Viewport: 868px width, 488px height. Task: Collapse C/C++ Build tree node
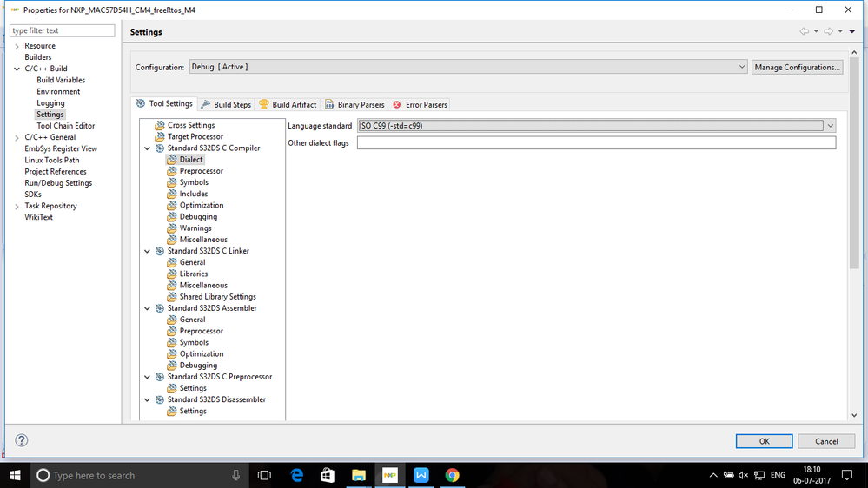click(17, 69)
